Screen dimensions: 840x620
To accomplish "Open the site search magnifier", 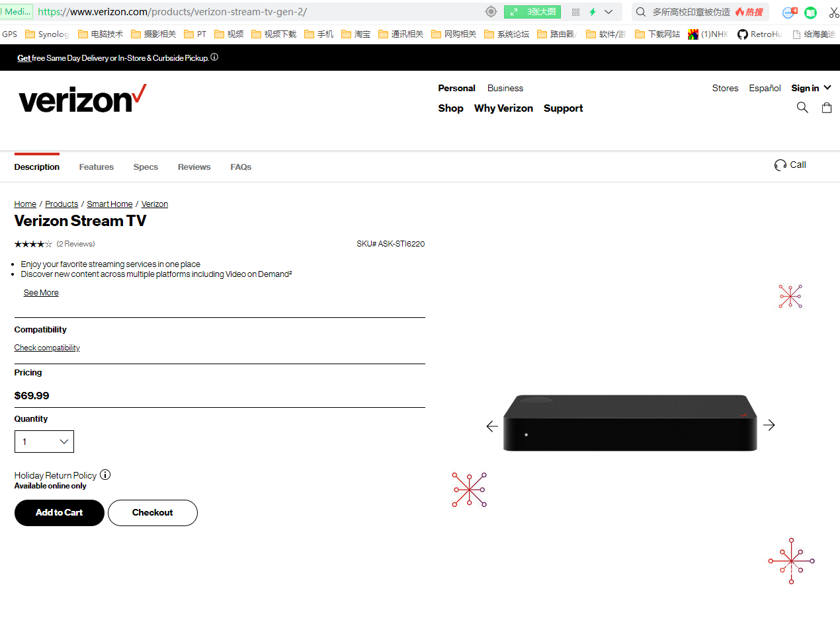I will pyautogui.click(x=802, y=108).
